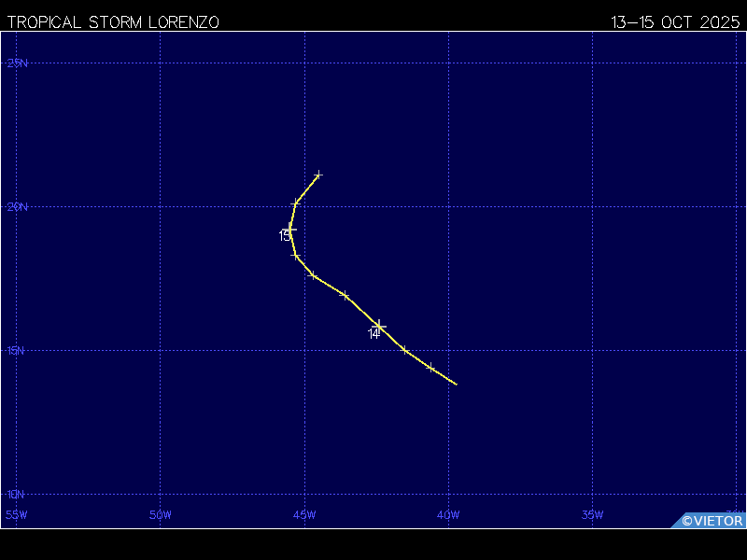Click the 55W longitude label
Image resolution: width=747 pixels, height=560 pixels.
16,515
